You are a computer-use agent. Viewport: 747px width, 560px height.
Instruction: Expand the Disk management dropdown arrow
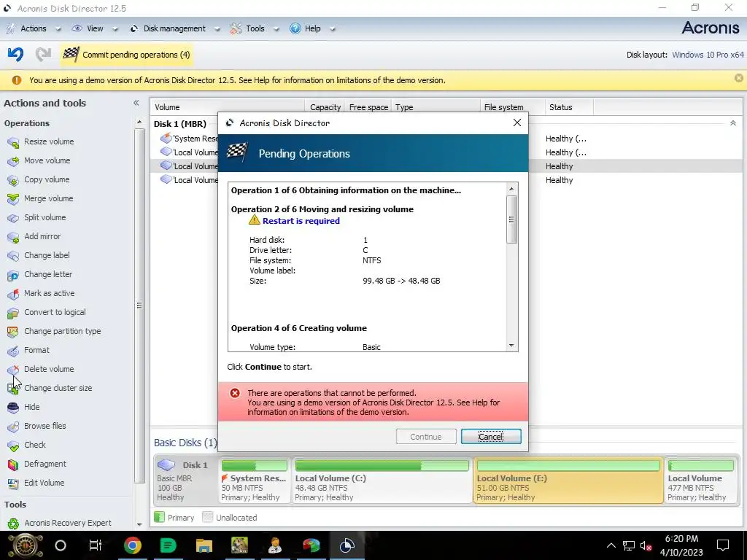(x=217, y=29)
